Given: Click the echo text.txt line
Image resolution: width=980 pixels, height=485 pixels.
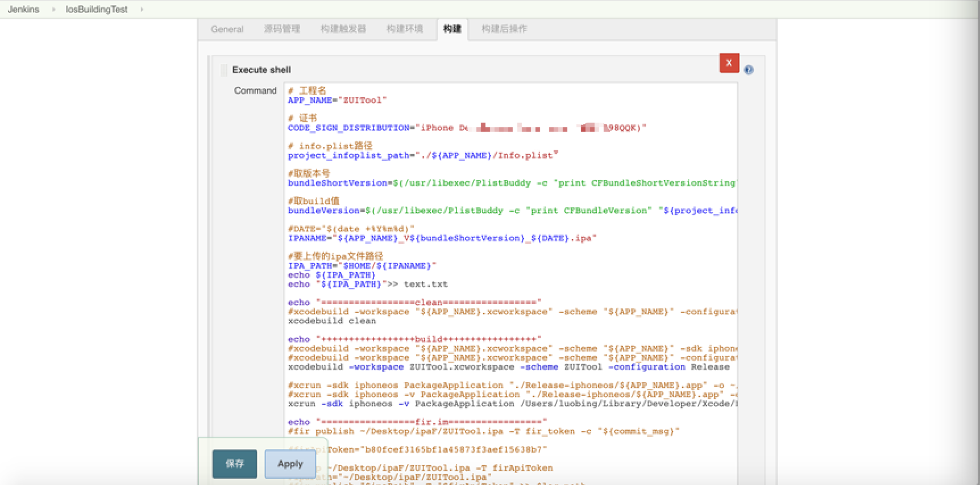Looking at the screenshot, I should [368, 284].
